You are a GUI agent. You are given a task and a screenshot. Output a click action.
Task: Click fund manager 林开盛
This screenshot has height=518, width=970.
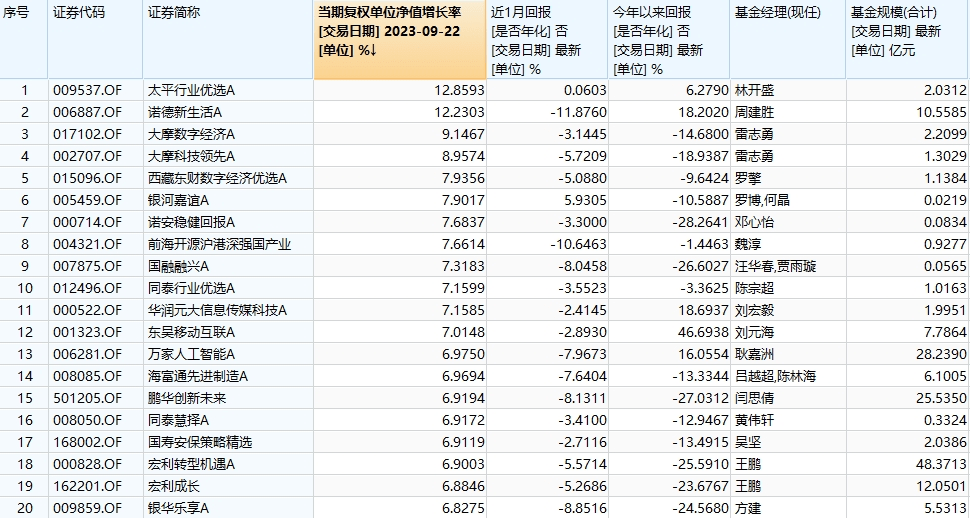pos(753,90)
